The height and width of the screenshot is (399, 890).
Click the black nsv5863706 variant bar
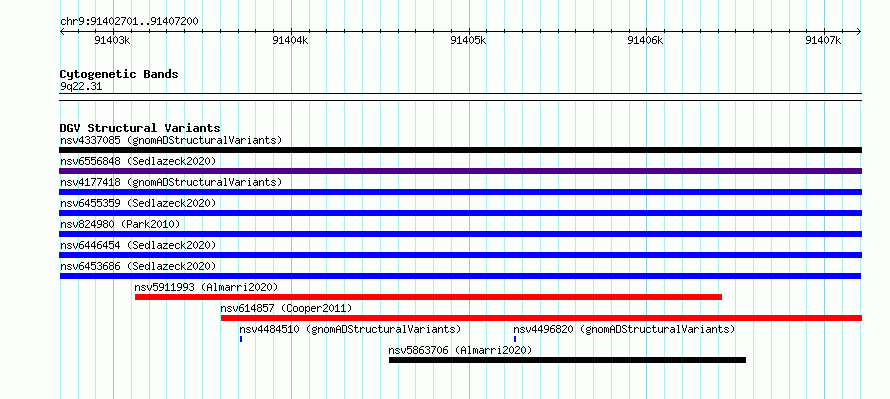(567, 360)
